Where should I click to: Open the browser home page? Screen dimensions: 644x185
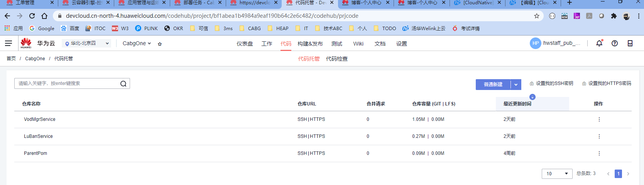click(44, 16)
